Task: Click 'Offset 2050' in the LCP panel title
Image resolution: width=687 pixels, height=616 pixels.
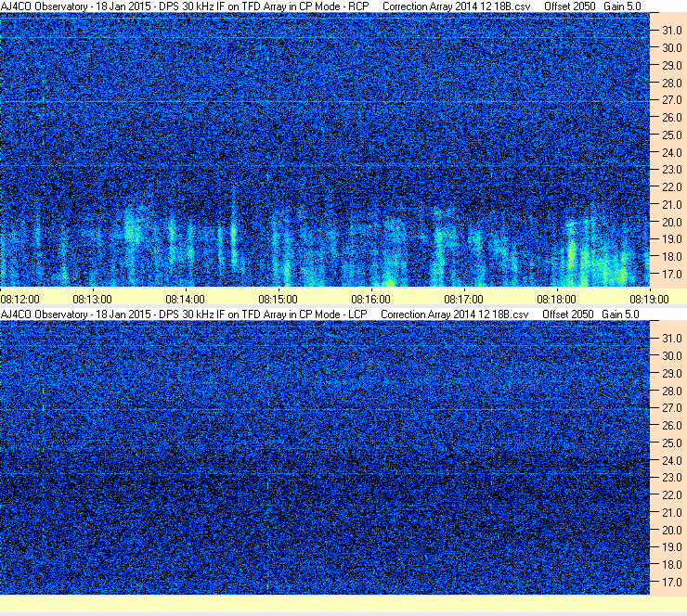Action: point(568,314)
